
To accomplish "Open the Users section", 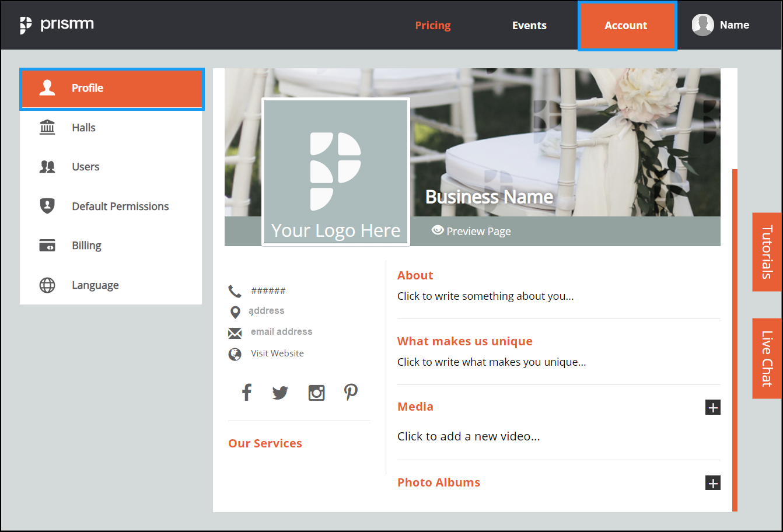I will (x=111, y=167).
